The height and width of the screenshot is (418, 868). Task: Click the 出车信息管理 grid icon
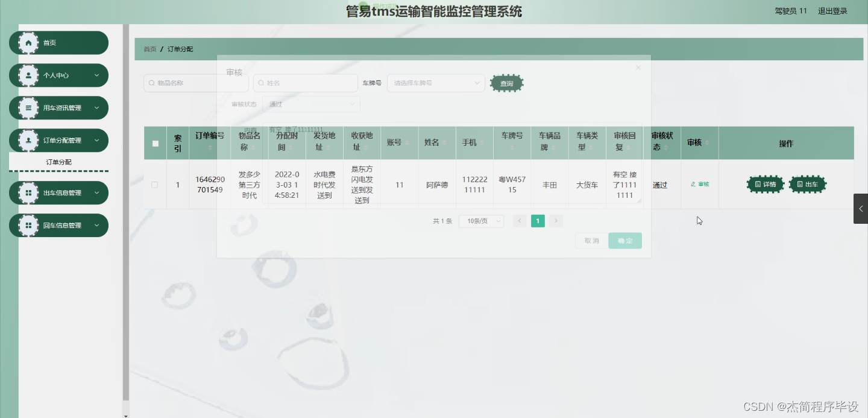pos(28,193)
